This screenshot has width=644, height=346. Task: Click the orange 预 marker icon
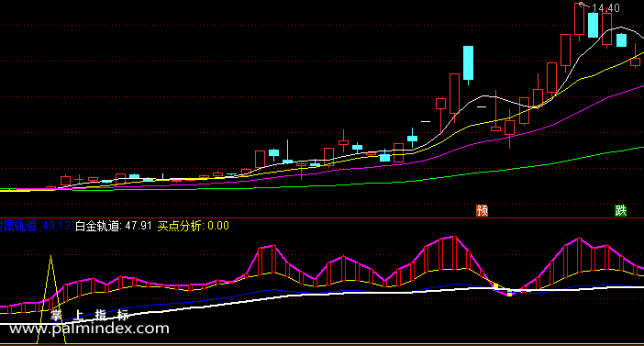(482, 210)
